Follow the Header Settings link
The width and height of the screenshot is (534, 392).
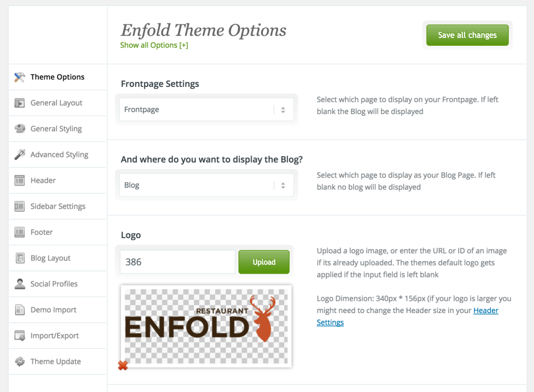407,316
